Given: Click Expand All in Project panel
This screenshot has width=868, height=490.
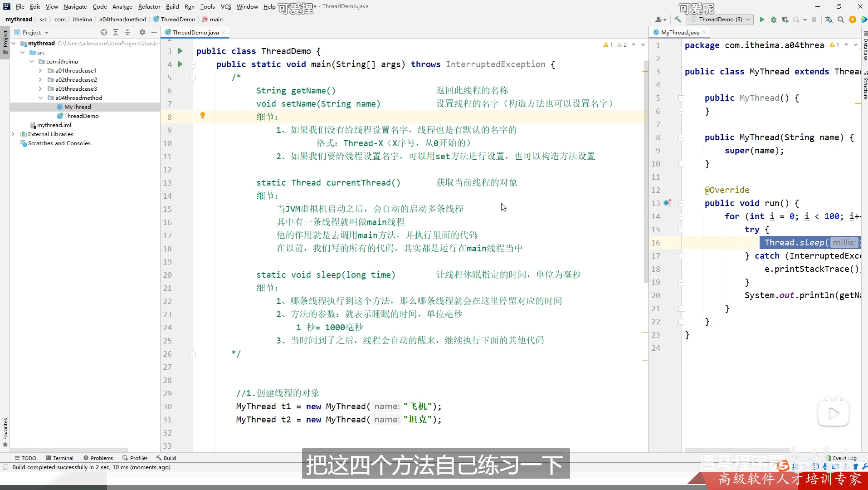Looking at the screenshot, I should tap(116, 32).
